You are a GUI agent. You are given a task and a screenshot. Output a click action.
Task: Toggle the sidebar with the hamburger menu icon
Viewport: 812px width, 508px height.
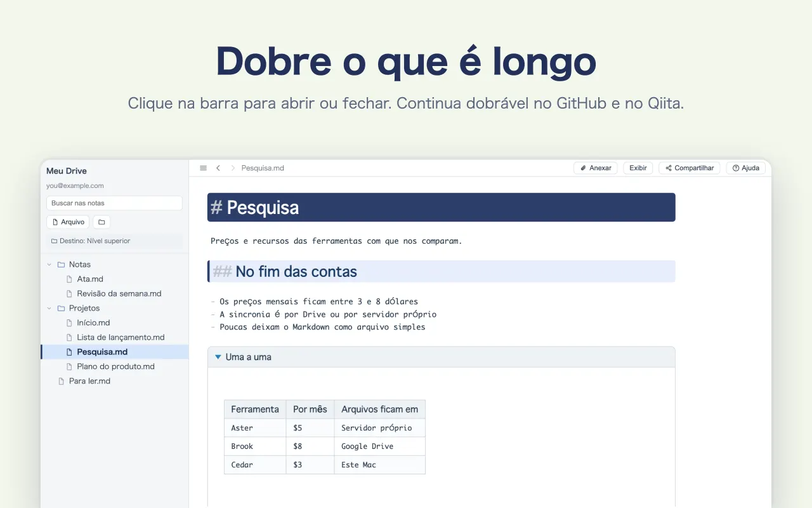[204, 168]
